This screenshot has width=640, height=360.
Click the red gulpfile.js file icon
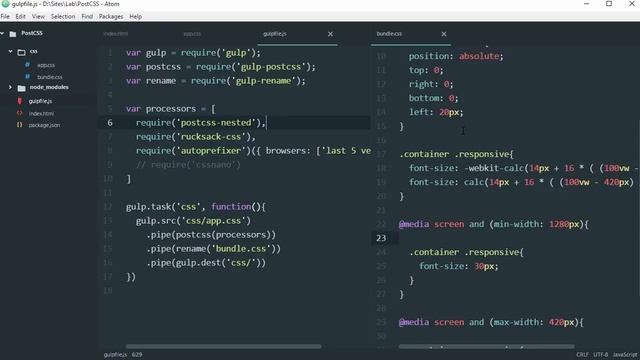point(20,101)
